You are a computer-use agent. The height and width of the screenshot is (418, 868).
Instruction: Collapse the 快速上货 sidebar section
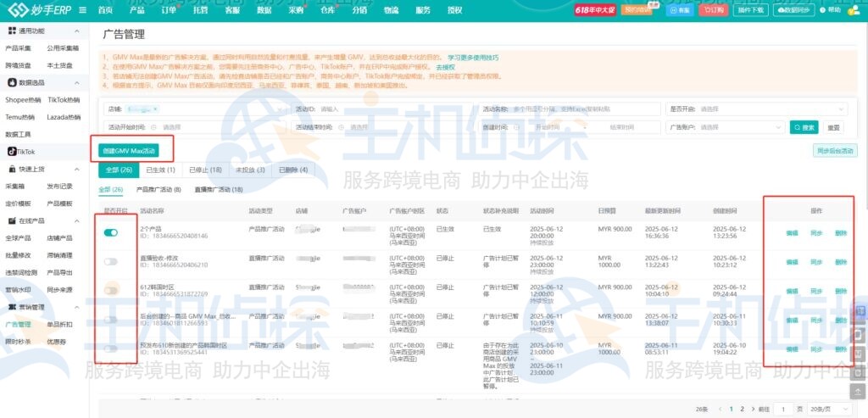pos(77,169)
